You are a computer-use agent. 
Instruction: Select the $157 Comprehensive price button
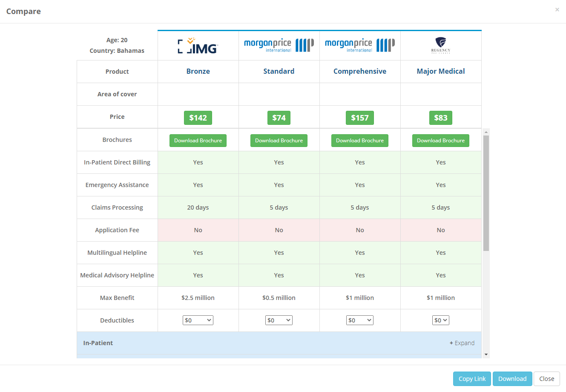click(360, 118)
